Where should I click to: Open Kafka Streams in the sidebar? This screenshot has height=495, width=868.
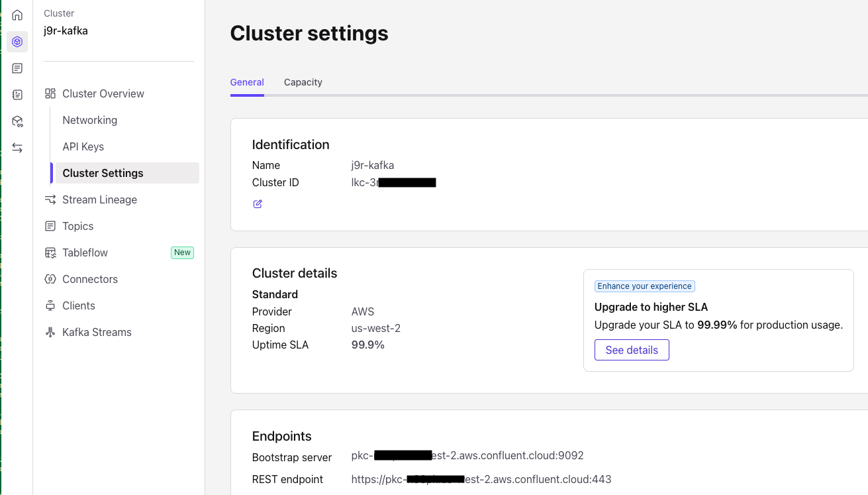[x=97, y=332]
